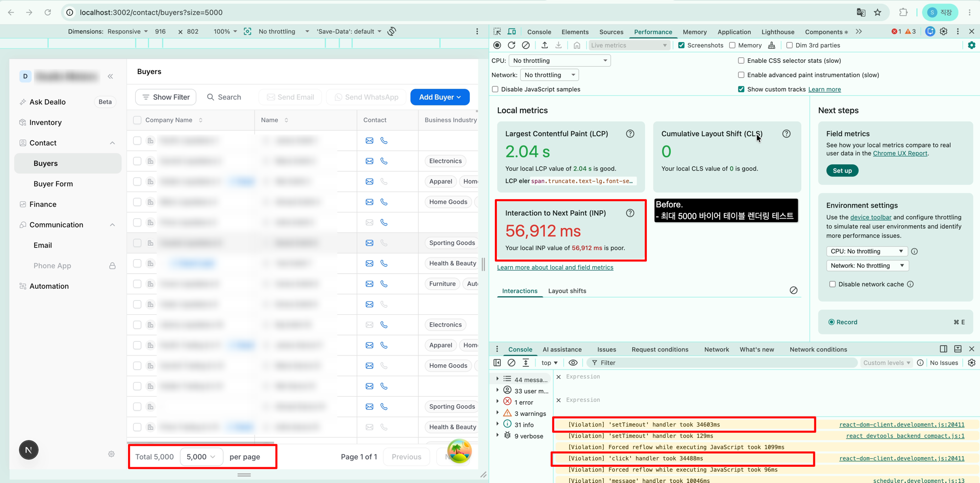Clear the console with ban icon
The width and height of the screenshot is (980, 483).
coord(512,363)
